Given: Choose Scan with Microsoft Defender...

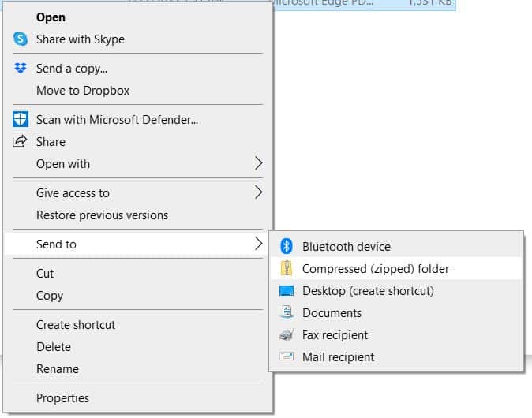Looking at the screenshot, I should pos(138,120).
